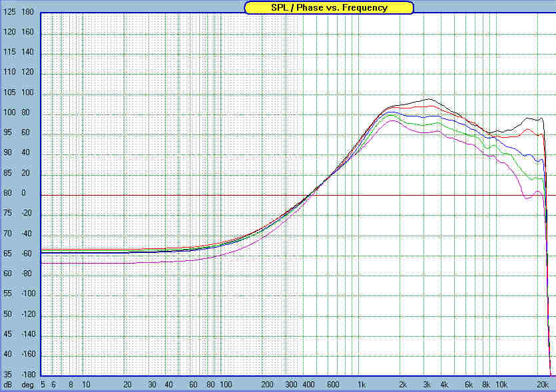Click the '5' frequency axis label
Viewport: 556px width, 392px height.
[x=43, y=385]
